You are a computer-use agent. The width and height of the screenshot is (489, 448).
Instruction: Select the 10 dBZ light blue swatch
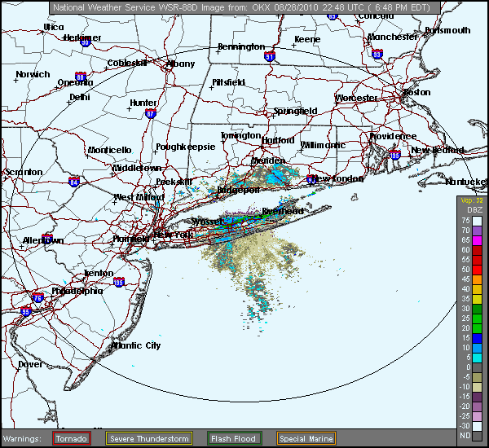tap(477, 348)
